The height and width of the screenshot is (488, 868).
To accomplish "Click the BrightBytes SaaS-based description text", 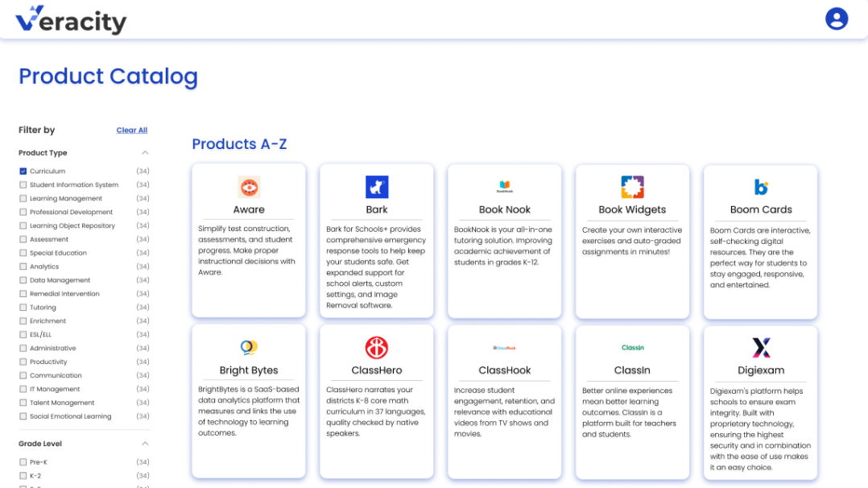I will pos(249,411).
